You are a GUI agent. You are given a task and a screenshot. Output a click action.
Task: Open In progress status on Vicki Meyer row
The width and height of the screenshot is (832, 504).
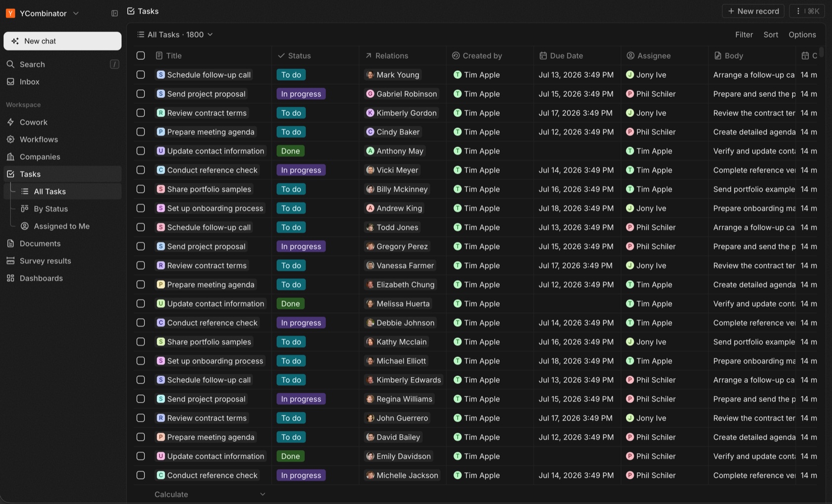tap(301, 170)
